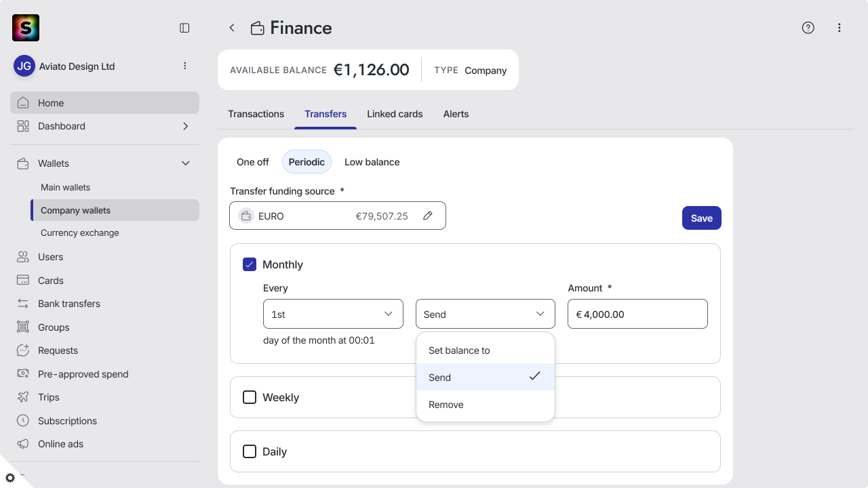Uncheck the Monthly checkbox
The height and width of the screenshot is (488, 868).
250,264
